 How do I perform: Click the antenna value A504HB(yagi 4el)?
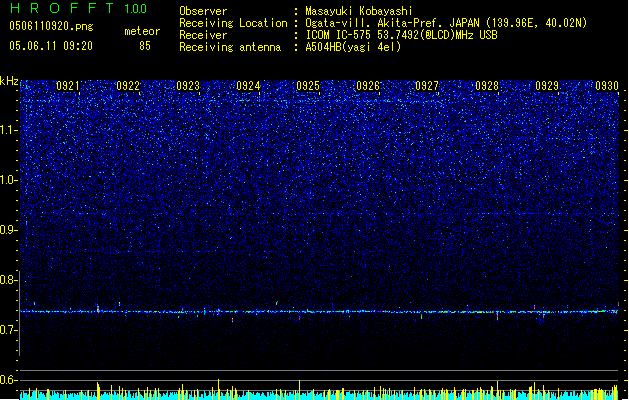(353, 47)
